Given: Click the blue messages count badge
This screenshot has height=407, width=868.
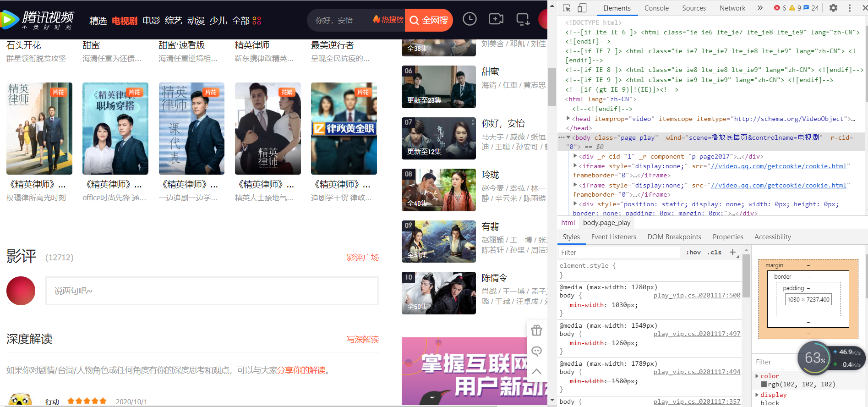Looking at the screenshot, I should pyautogui.click(x=811, y=8).
